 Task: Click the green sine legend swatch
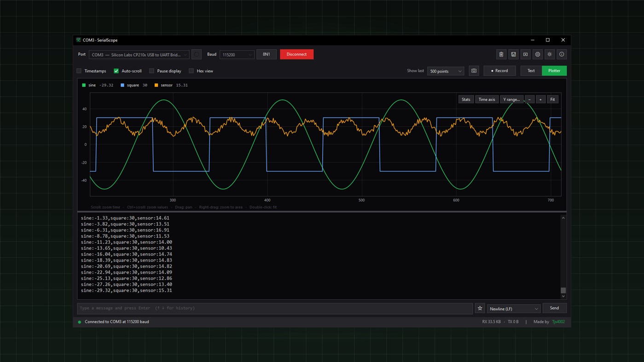(84, 85)
